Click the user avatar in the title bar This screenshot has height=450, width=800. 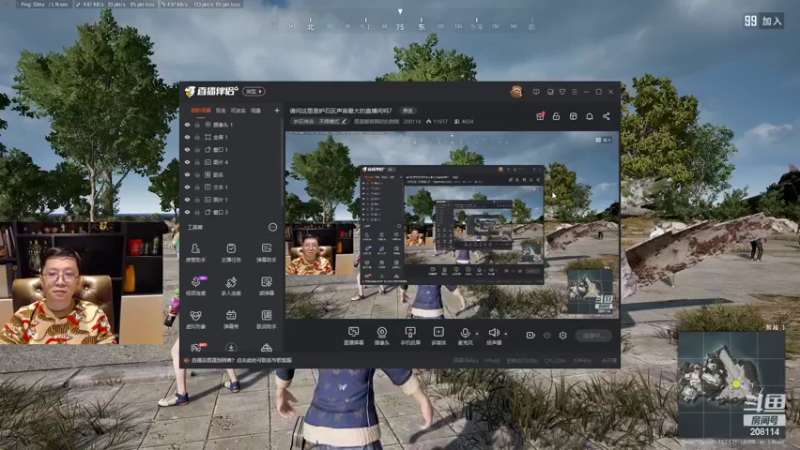click(x=516, y=92)
